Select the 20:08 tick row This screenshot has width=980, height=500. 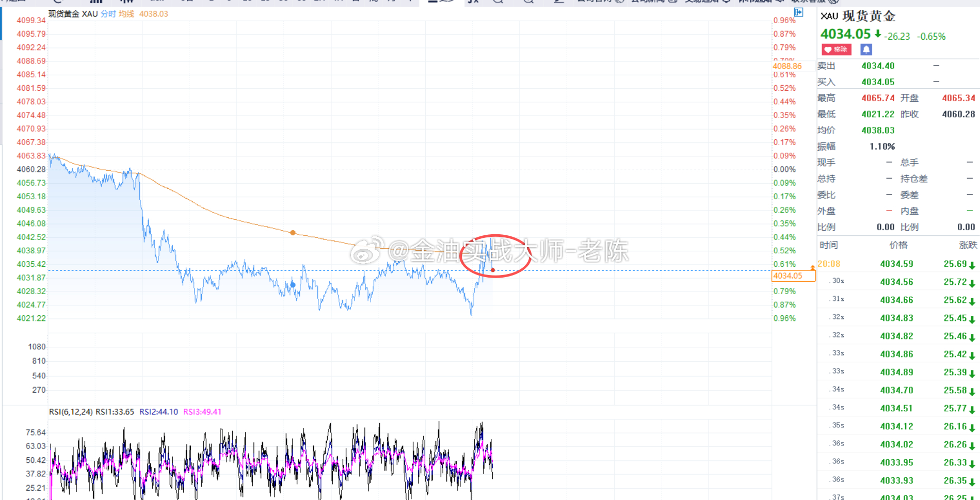[898, 264]
